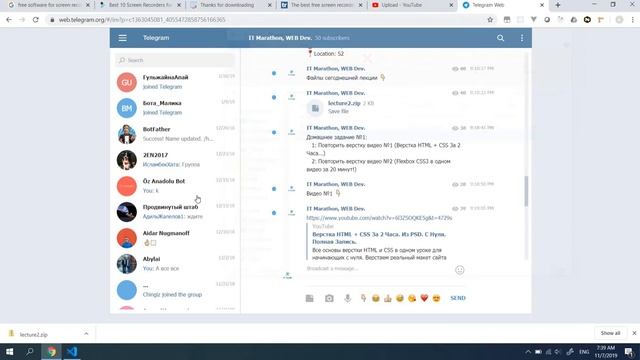Switch to the Upload - YouTube tab
This screenshot has height=360, width=640.
[412, 5]
